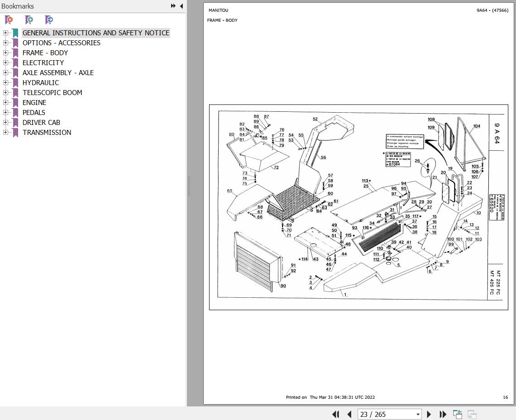Click the teal GENERAL INSTRUCTIONS bookmark icon
This screenshot has width=516, height=420.
[x=15, y=33]
